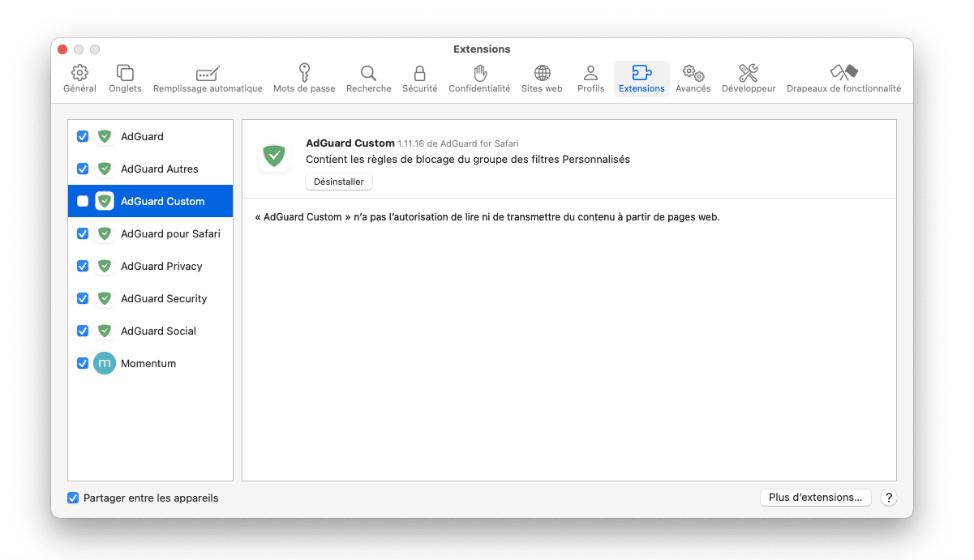Image resolution: width=974 pixels, height=560 pixels.
Task: Click the AdGuard Social shield icon
Action: [105, 331]
